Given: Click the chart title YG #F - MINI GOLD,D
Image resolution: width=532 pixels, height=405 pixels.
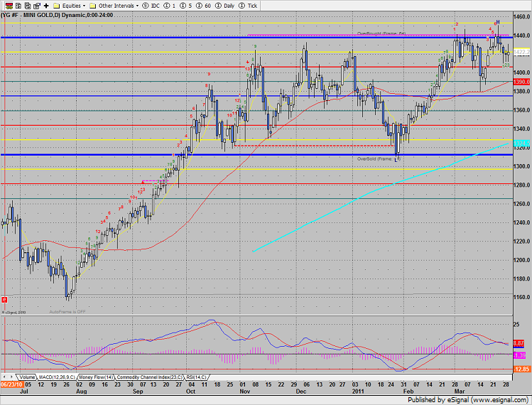Looking at the screenshot, I should pyautogui.click(x=31, y=16).
